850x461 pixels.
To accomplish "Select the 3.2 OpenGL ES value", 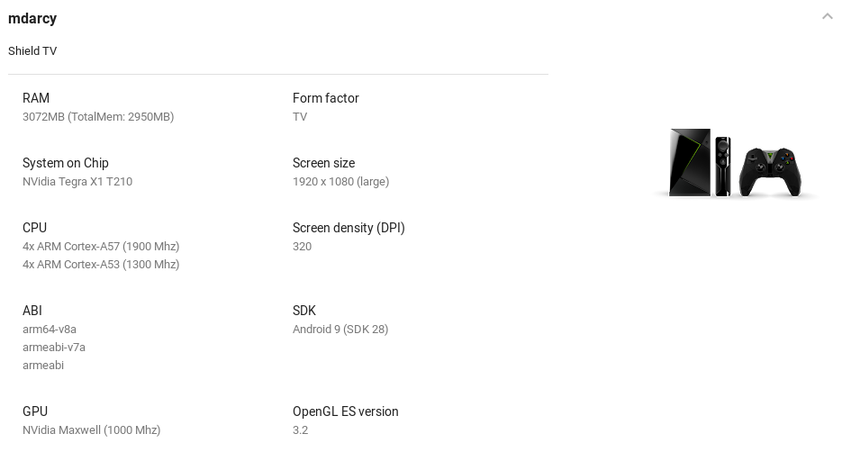I will (300, 430).
